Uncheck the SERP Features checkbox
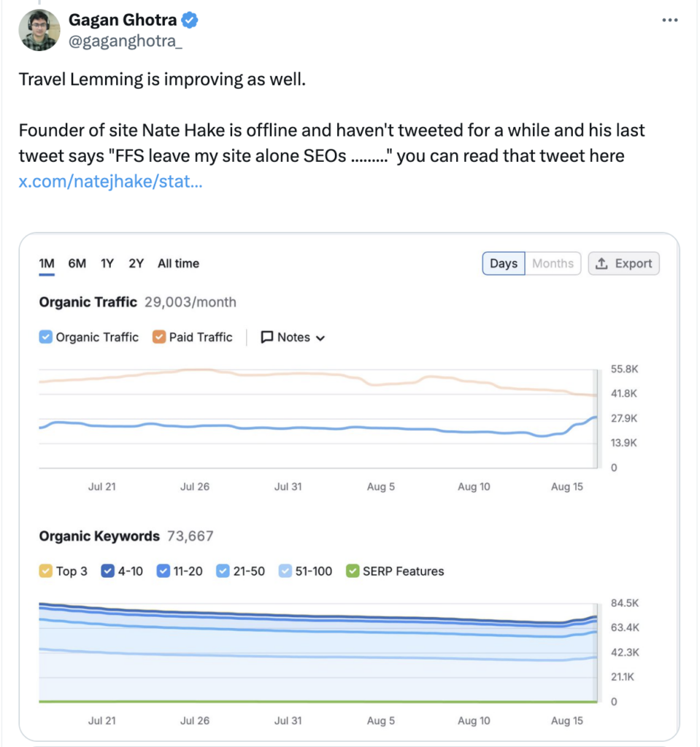Viewport: 700px width, 747px height. [353, 571]
